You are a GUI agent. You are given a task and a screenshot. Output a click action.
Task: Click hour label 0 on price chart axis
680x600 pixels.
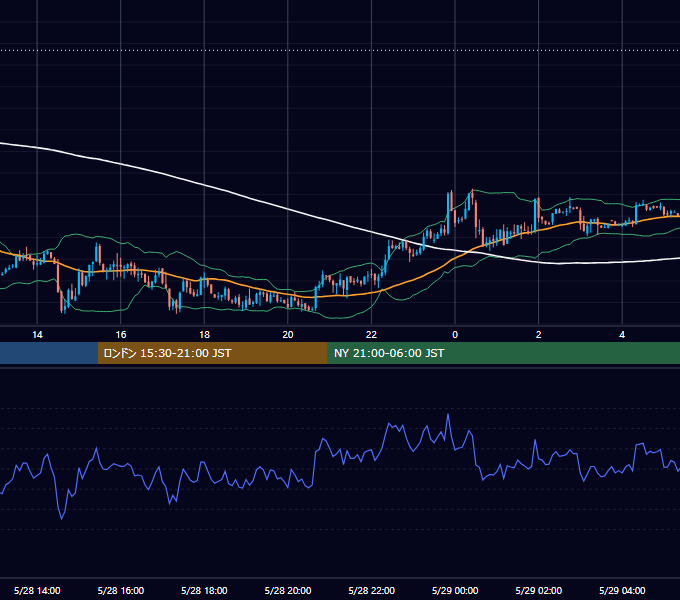coord(455,335)
